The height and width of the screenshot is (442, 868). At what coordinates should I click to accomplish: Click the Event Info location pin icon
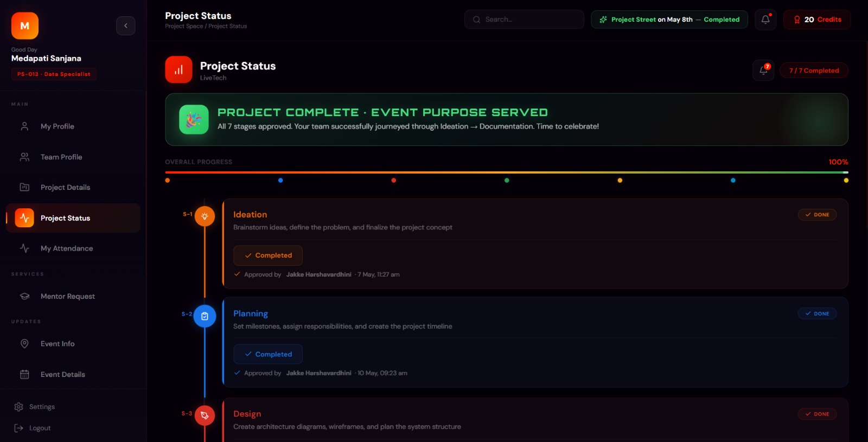(24, 344)
